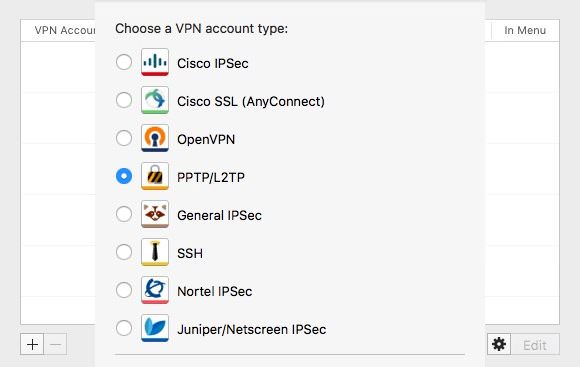Add a new VPN account with plus button

click(32, 344)
